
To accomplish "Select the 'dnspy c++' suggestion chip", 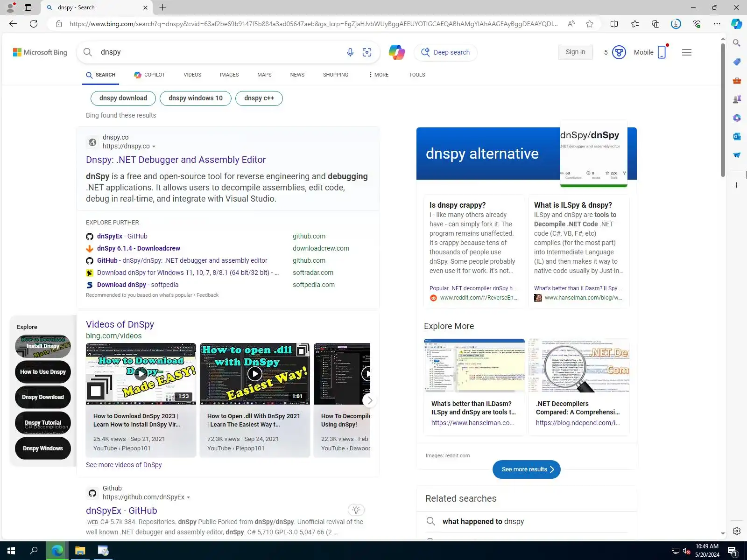I will pyautogui.click(x=259, y=98).
